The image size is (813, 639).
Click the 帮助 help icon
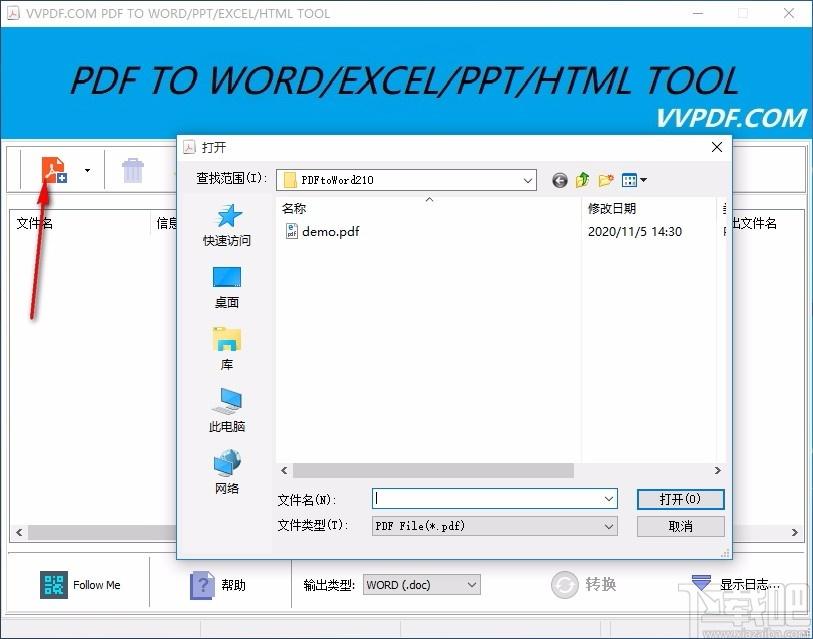[202, 586]
